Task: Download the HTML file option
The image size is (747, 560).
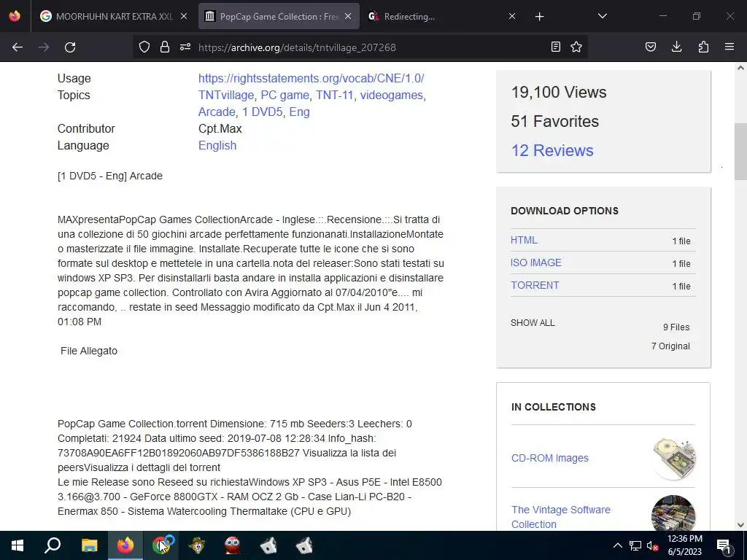Action: (x=524, y=240)
